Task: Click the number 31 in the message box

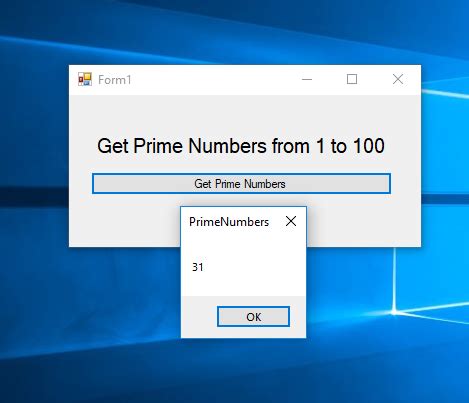Action: [x=197, y=267]
